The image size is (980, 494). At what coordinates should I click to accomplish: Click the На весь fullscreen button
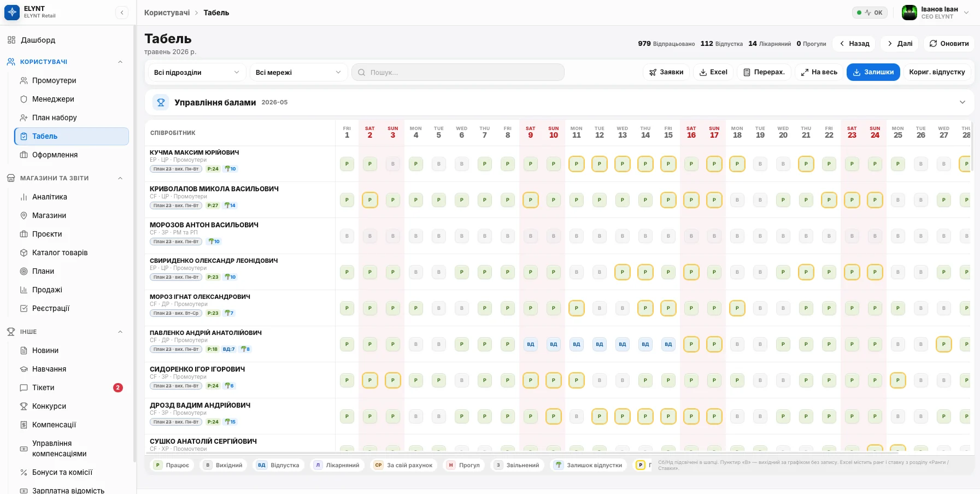coord(819,72)
